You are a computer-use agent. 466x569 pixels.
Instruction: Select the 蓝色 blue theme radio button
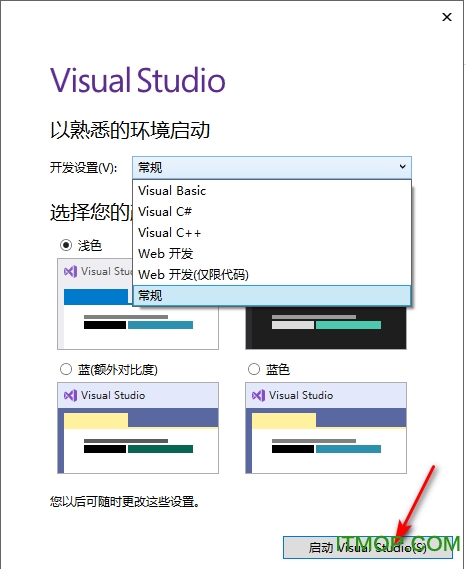click(x=254, y=369)
